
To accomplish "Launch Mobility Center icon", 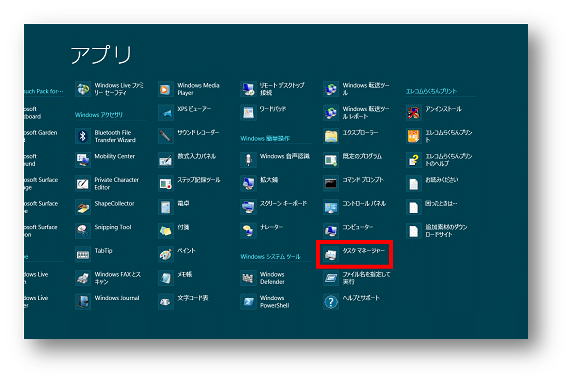I will [x=83, y=160].
